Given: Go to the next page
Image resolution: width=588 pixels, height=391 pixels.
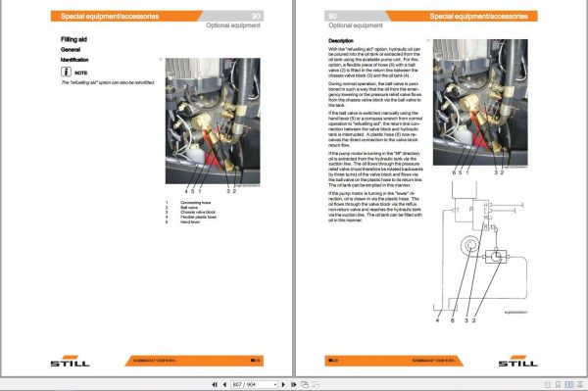Looking at the screenshot, I should pyautogui.click(x=283, y=384).
